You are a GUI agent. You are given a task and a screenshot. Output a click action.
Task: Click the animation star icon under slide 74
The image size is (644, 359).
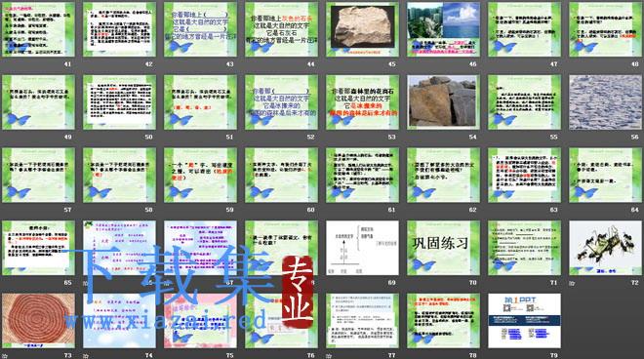point(86,356)
